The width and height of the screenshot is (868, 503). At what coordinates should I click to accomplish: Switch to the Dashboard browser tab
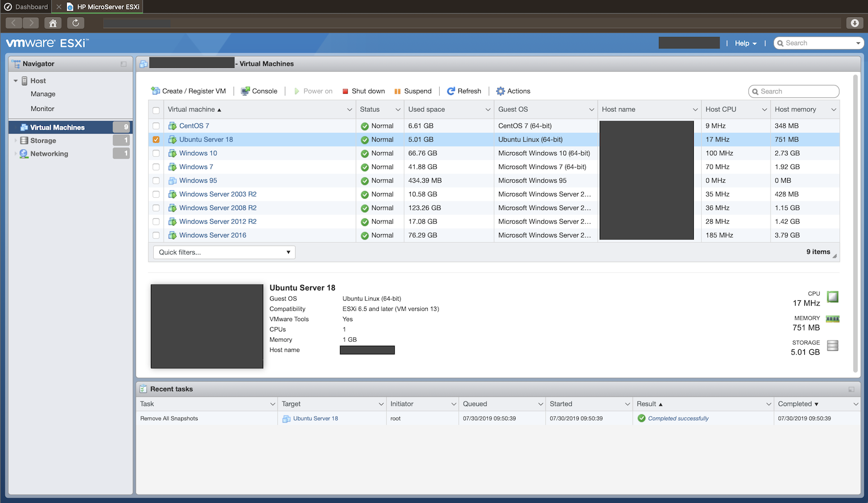(26, 7)
